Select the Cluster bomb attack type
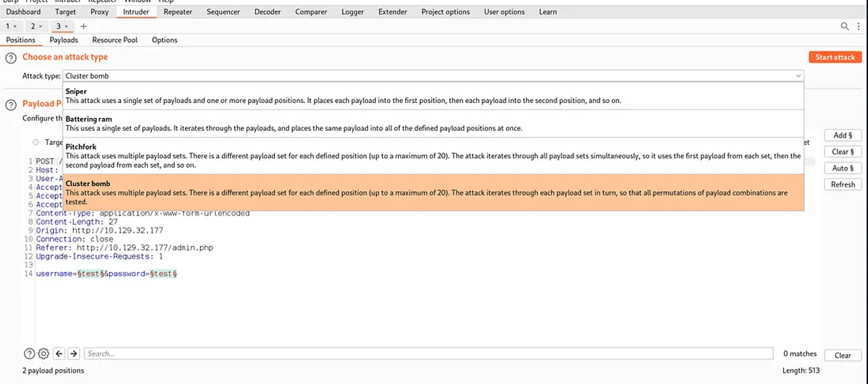The image size is (868, 384). (x=433, y=192)
